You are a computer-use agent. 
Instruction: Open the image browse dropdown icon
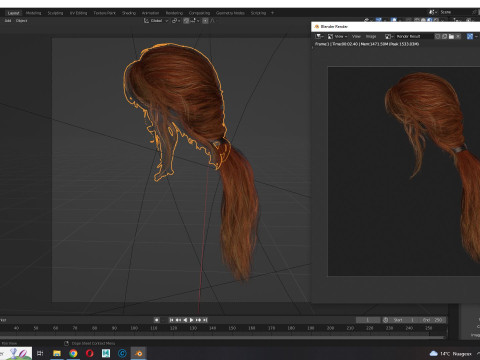click(x=389, y=36)
